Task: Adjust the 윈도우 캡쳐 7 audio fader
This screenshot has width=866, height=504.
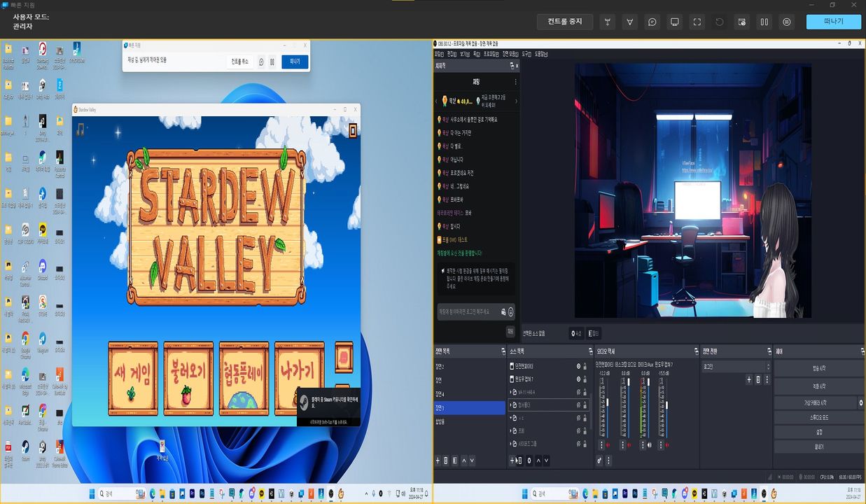Action: tap(666, 405)
